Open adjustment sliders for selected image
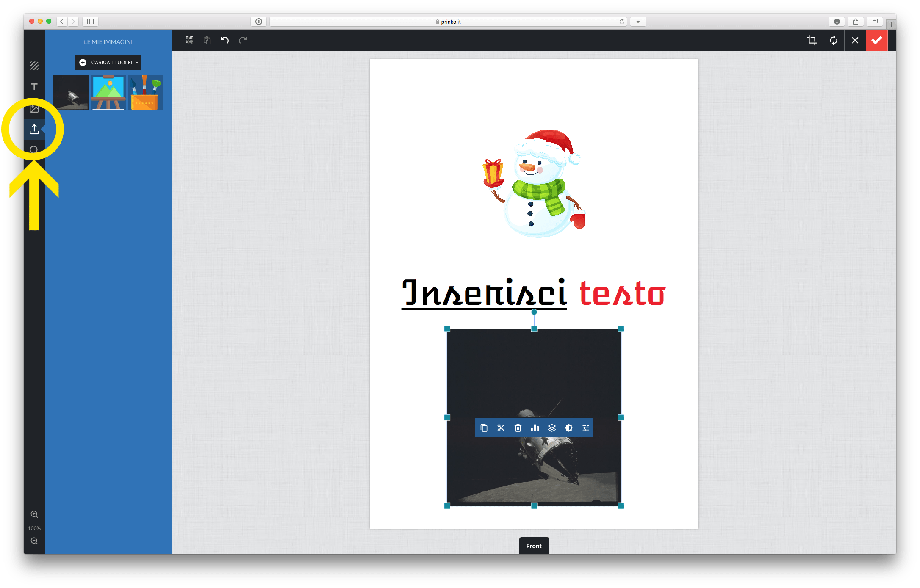The image size is (920, 588). pos(586,428)
